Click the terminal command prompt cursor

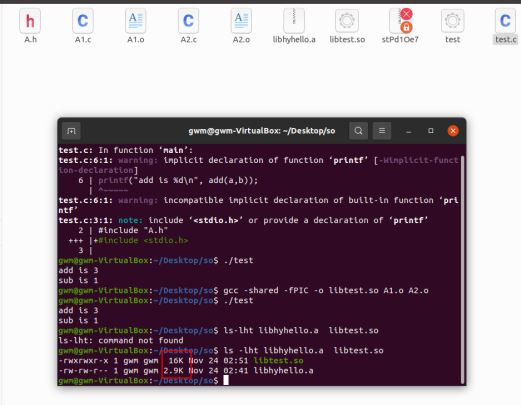(226, 380)
